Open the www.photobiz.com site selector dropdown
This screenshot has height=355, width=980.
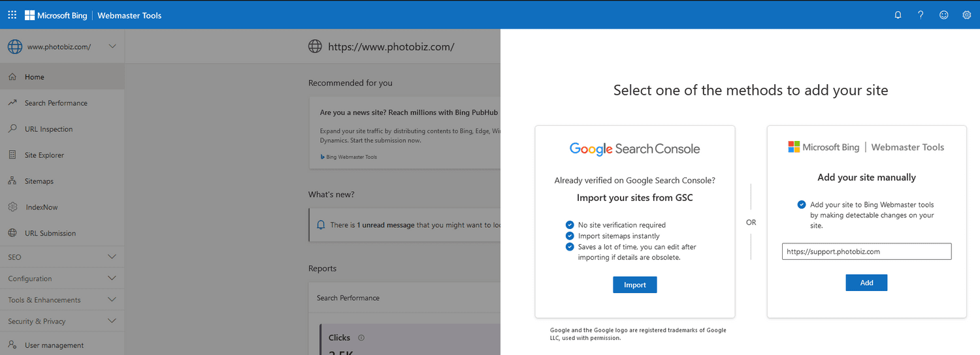tap(62, 46)
